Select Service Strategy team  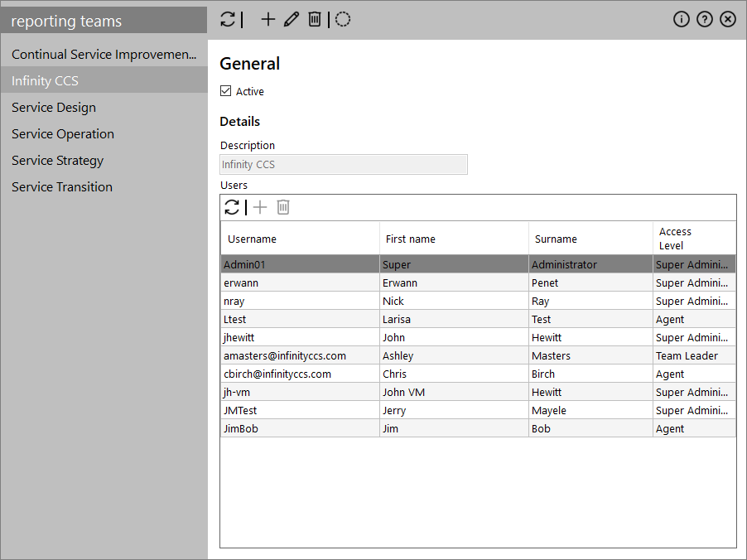[x=104, y=160]
